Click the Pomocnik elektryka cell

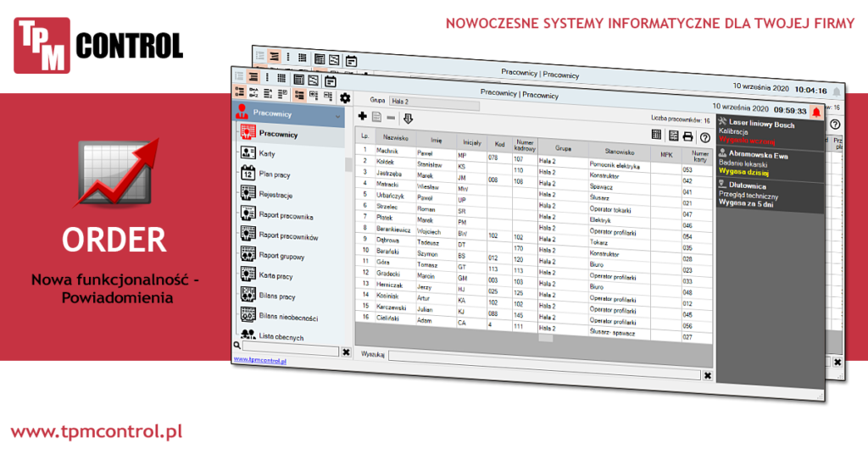click(620, 165)
